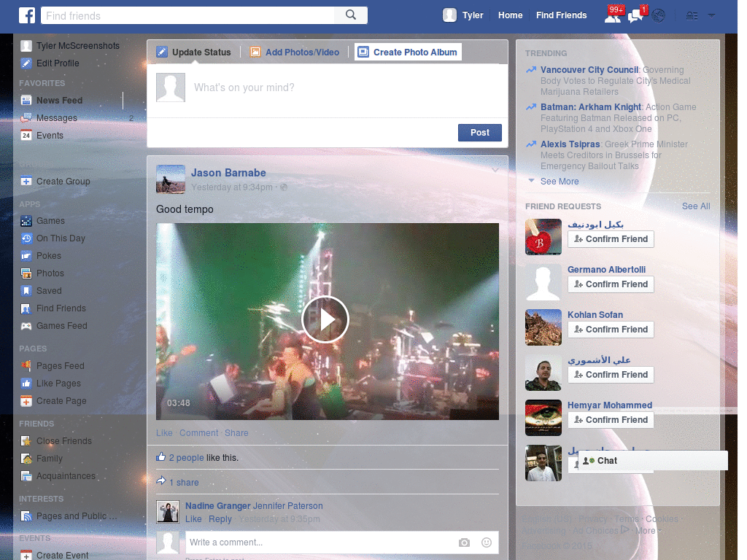This screenshot has height=560, width=747.
Task: Click the search magnifier icon
Action: click(351, 15)
